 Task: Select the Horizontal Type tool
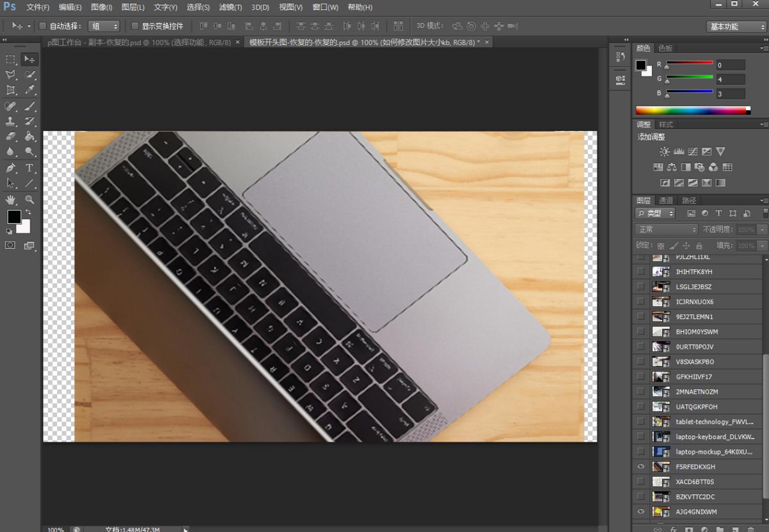(x=28, y=167)
